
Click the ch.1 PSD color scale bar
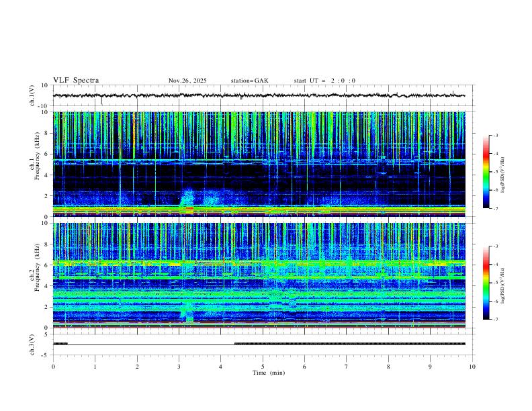[x=486, y=172]
